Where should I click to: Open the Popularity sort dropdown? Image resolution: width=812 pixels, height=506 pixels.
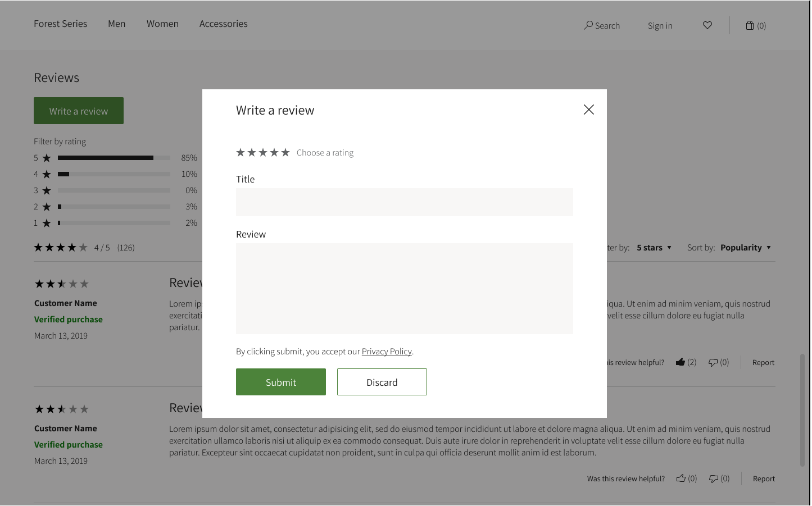[745, 247]
